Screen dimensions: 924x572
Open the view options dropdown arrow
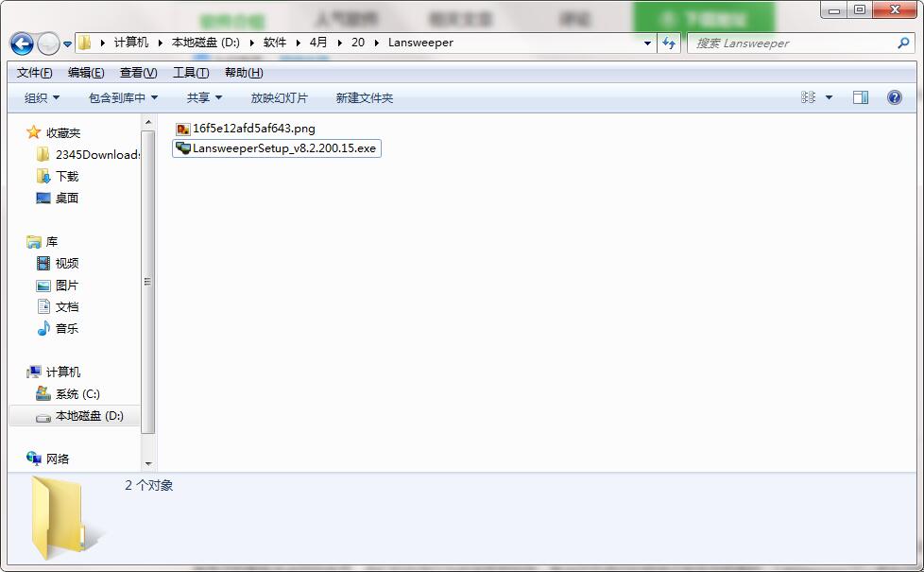coord(829,97)
